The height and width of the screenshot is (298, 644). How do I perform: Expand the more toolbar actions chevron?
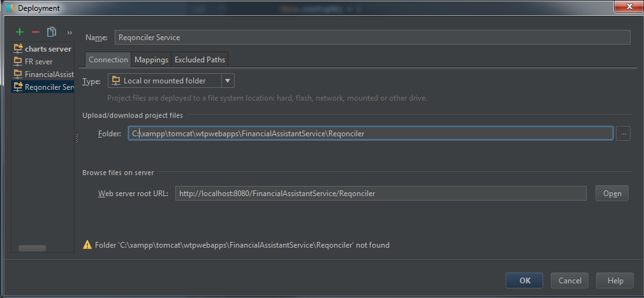click(70, 32)
